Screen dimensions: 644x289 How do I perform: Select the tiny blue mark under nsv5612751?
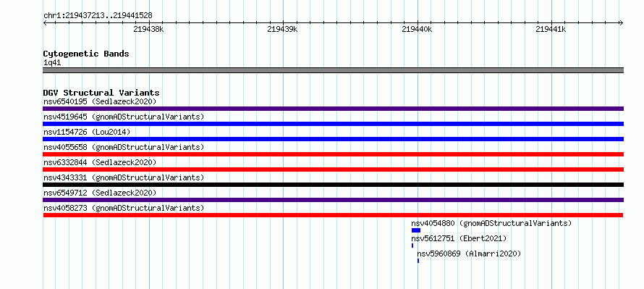[412, 246]
